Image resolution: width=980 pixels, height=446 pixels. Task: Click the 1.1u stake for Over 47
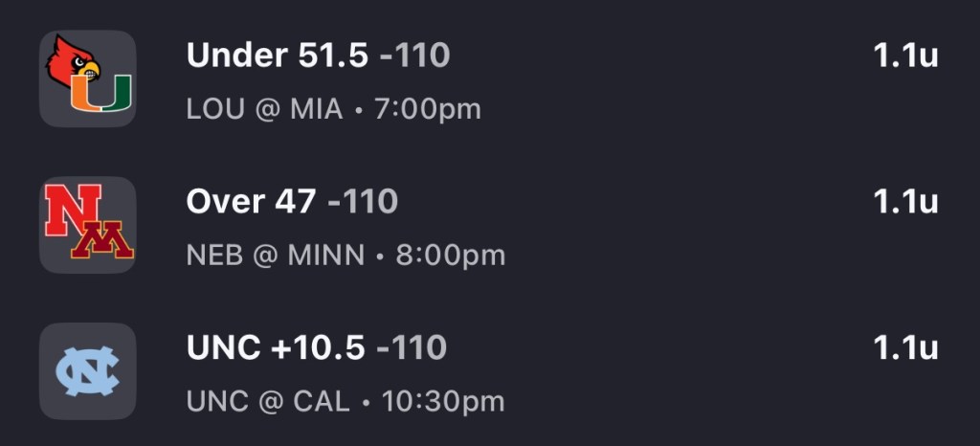click(x=905, y=201)
